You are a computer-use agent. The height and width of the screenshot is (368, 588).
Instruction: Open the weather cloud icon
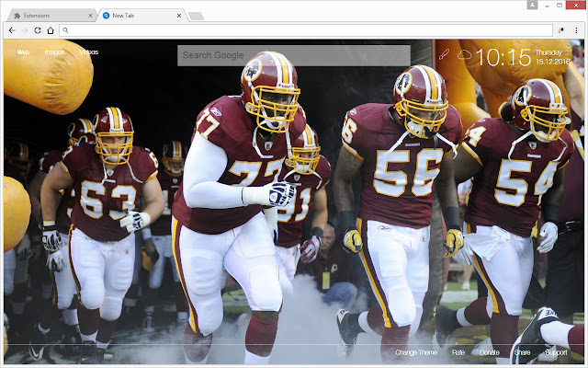tap(464, 55)
